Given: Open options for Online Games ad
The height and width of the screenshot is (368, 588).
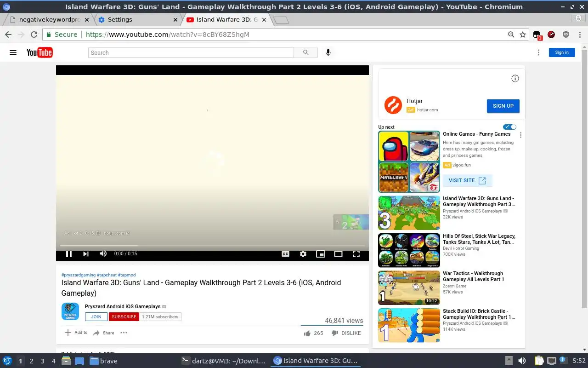Looking at the screenshot, I should coord(520,135).
